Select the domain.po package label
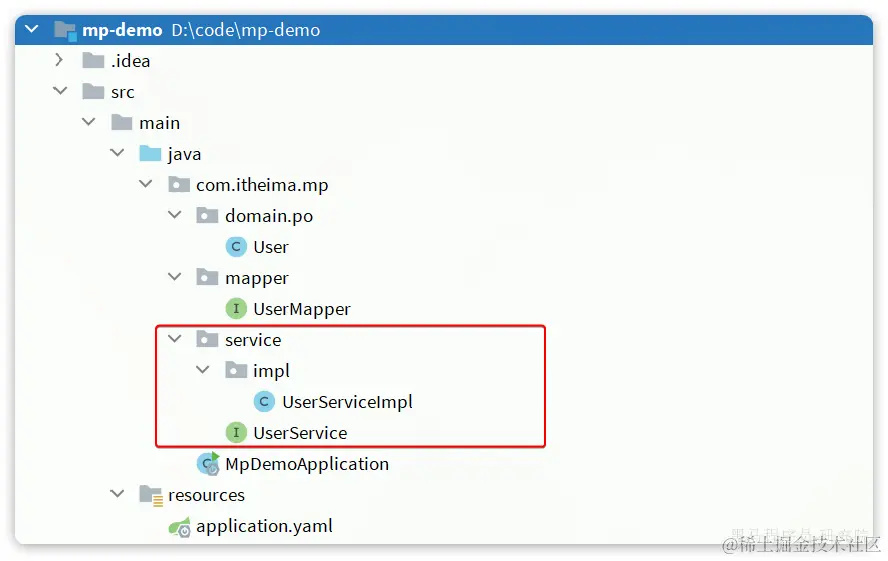The width and height of the screenshot is (888, 561). (x=269, y=216)
